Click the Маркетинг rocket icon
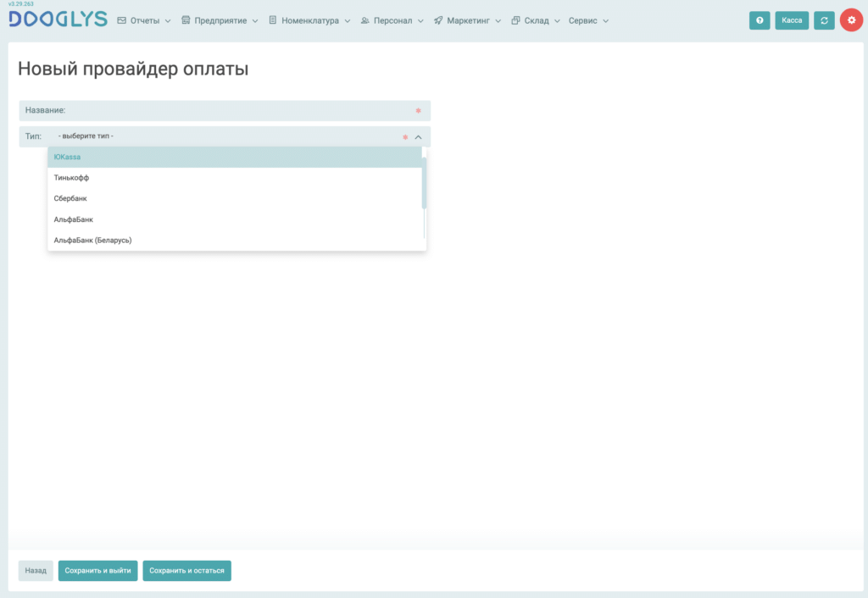 (438, 20)
